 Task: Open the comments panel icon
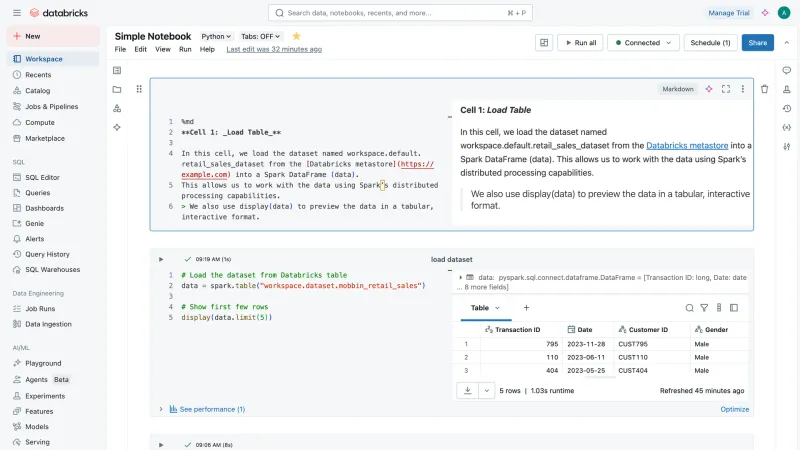point(787,70)
